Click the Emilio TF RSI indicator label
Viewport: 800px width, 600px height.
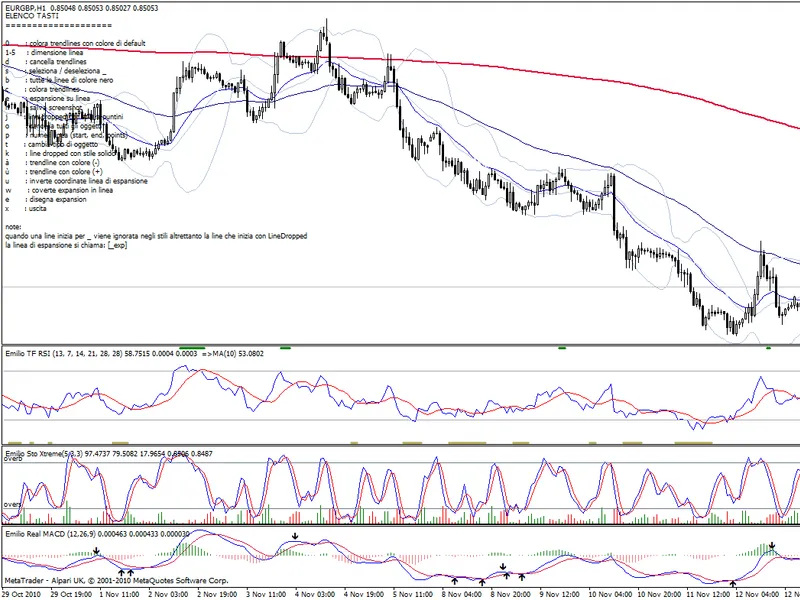135,354
